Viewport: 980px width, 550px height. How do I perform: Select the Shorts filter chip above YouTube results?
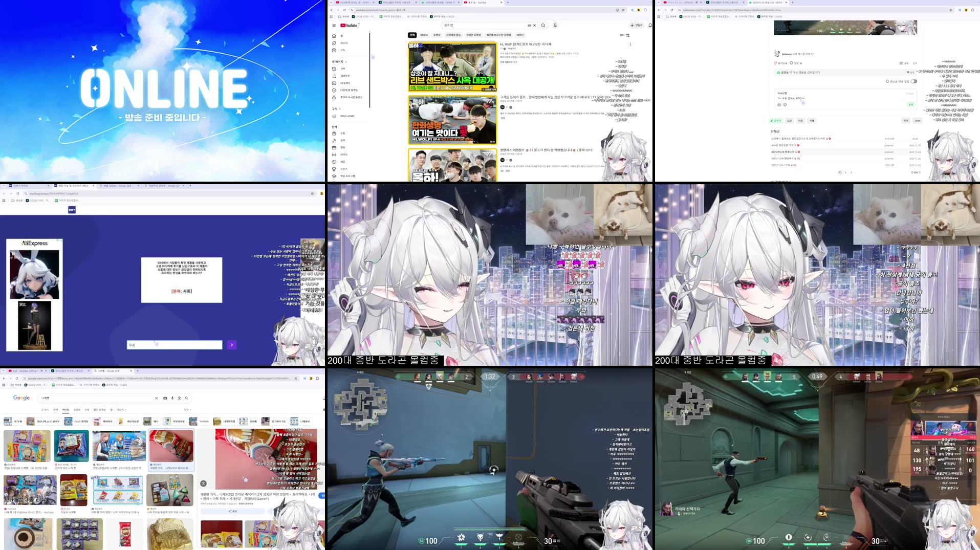click(x=424, y=35)
